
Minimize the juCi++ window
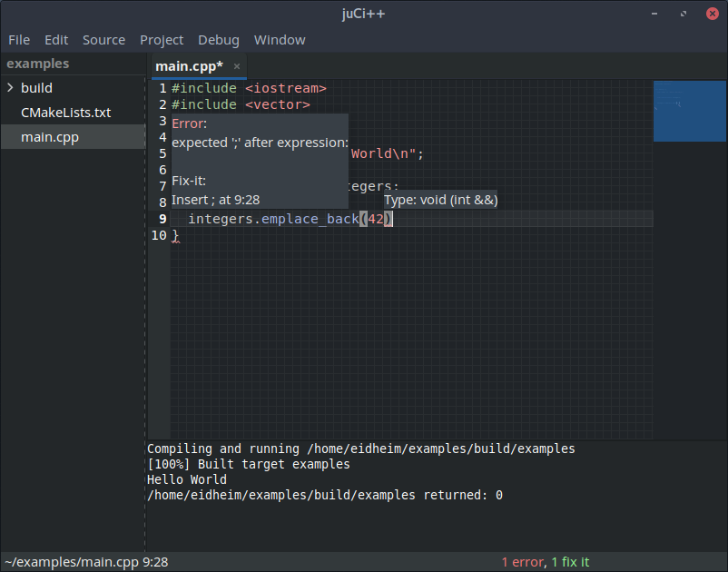(656, 14)
